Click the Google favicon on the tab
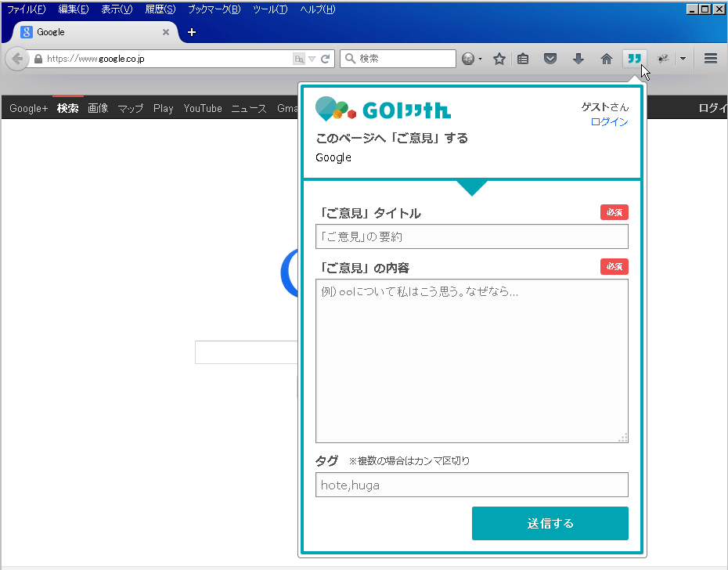Image resolution: width=728 pixels, height=570 pixels. (x=27, y=32)
